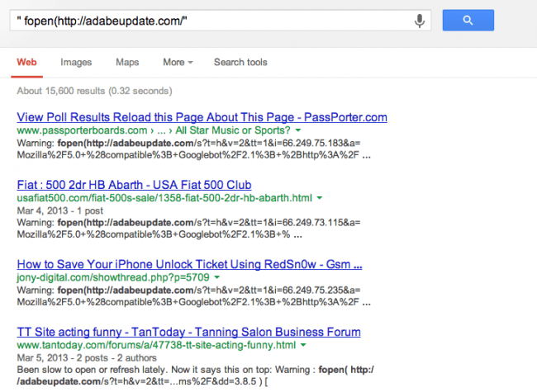
Task: Click the microphone voice search icon
Action: tap(420, 21)
